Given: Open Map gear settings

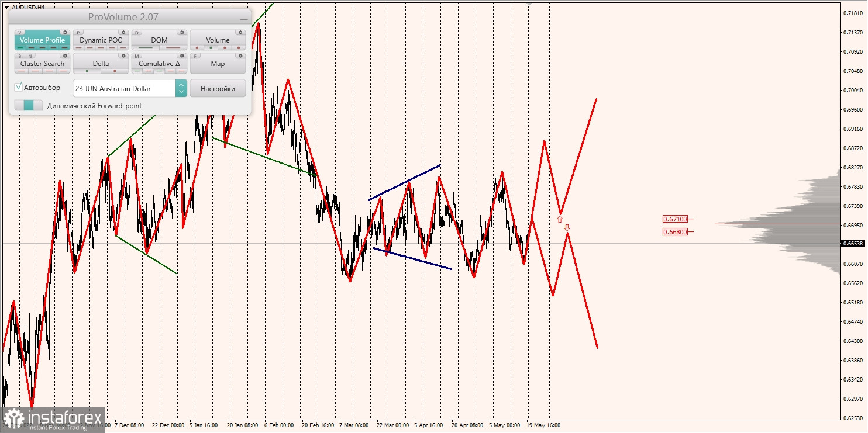Looking at the screenshot, I should tap(240, 56).
